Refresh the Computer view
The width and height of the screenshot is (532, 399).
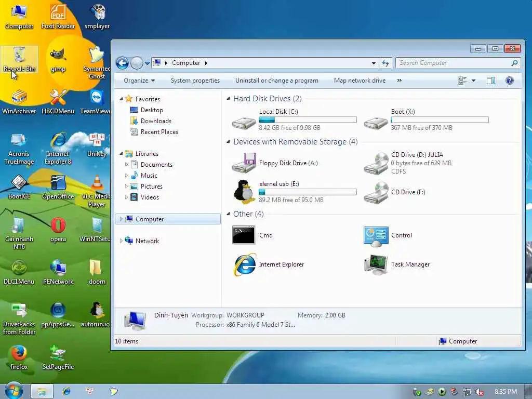(385, 63)
